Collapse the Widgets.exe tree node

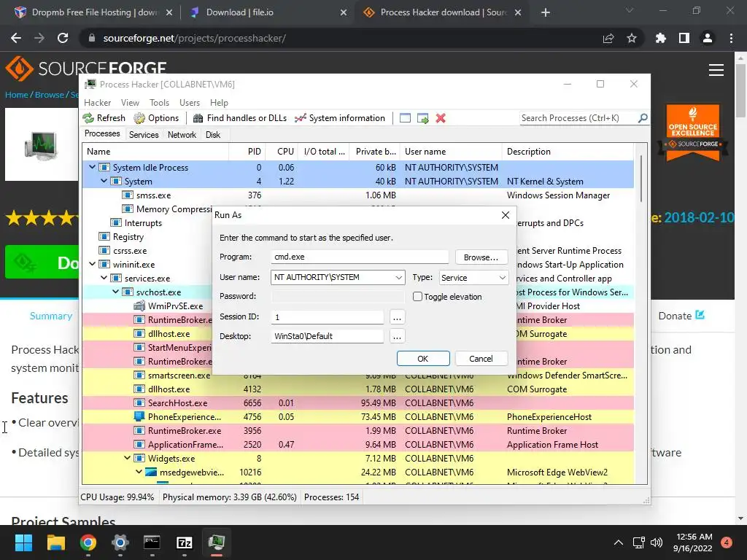[x=127, y=458]
